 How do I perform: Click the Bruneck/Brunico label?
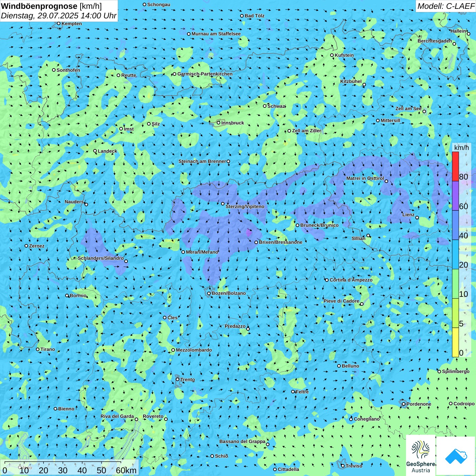[x=319, y=225]
